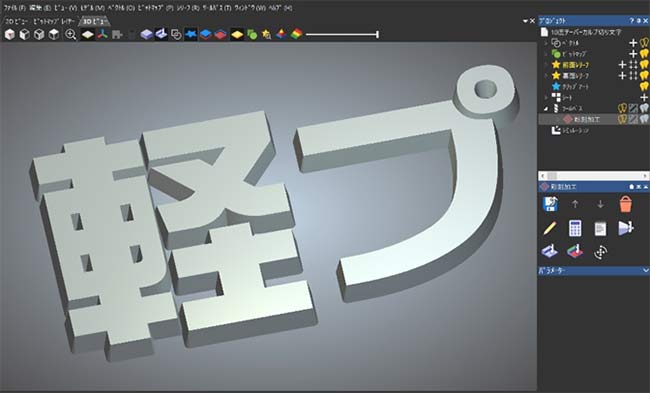Toggle visibility bulb for 前面レリーフ row
650x393 pixels.
tap(644, 64)
